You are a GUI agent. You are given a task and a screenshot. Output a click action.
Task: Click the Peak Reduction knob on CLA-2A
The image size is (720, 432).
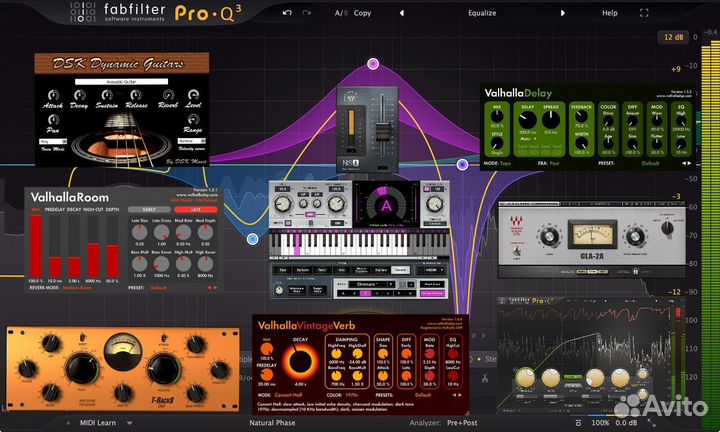[x=635, y=237]
